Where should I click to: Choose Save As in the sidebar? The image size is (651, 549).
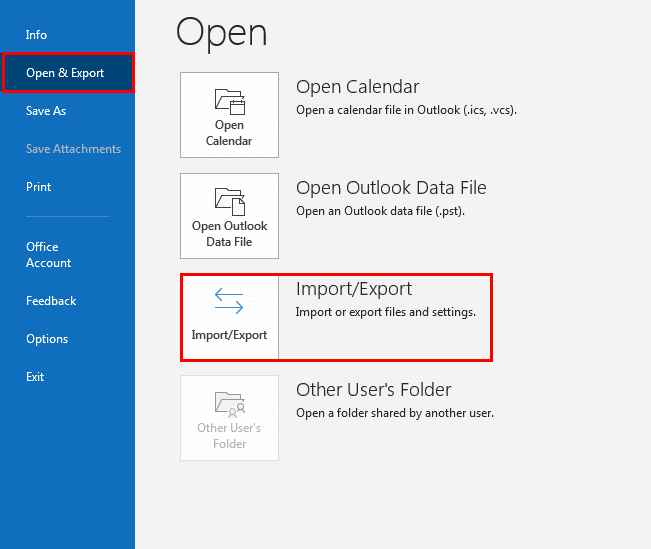pos(46,111)
